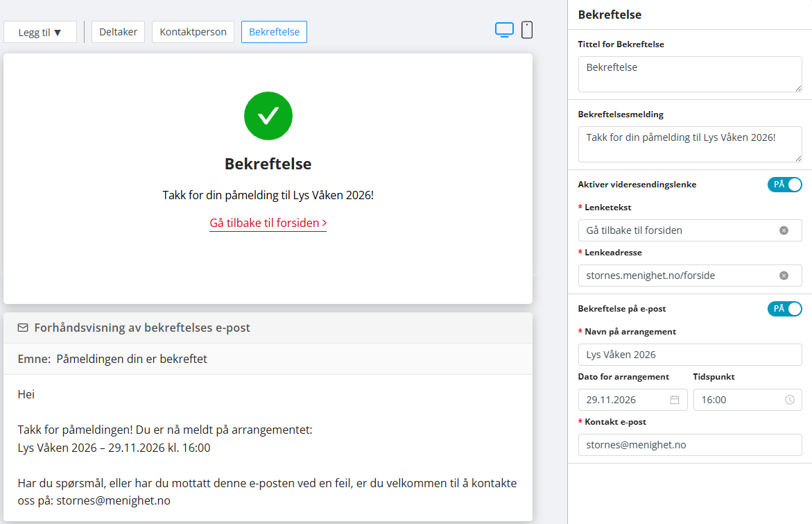Image resolution: width=812 pixels, height=524 pixels.
Task: Click the time field showing 16:00
Action: click(748, 400)
